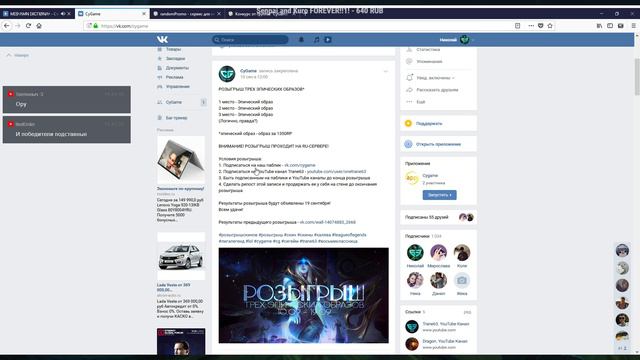Open the VK music note icon
The height and width of the screenshot is (360, 640).
[x=316, y=40]
